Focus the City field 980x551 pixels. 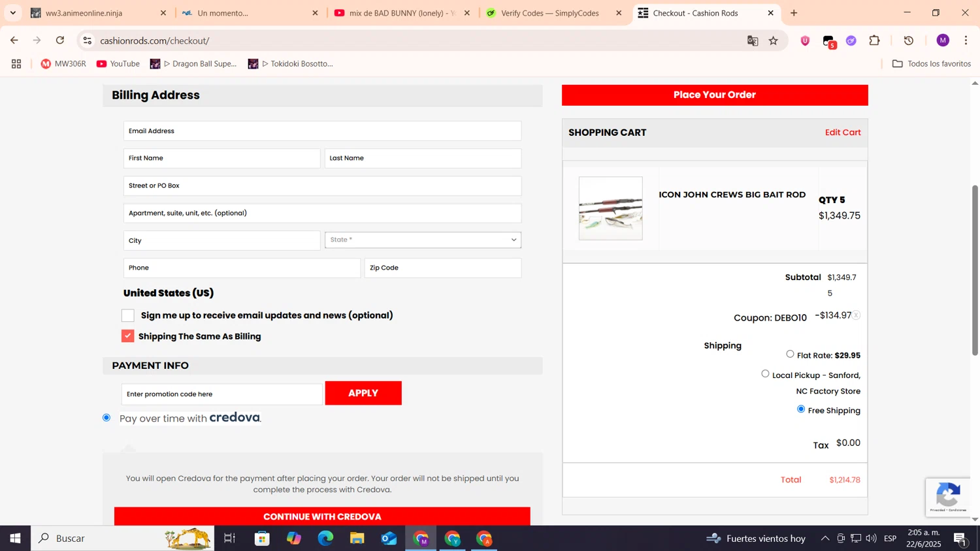221,240
